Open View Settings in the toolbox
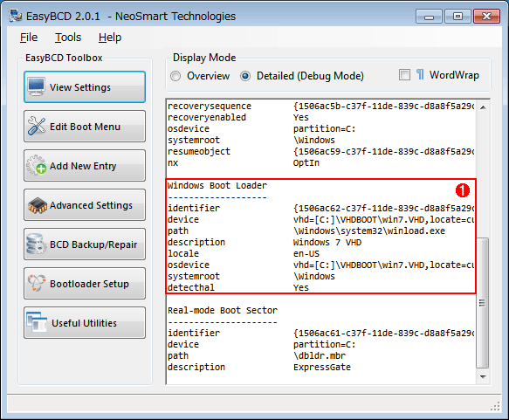Image resolution: width=509 pixels, height=420 pixels. 85,87
